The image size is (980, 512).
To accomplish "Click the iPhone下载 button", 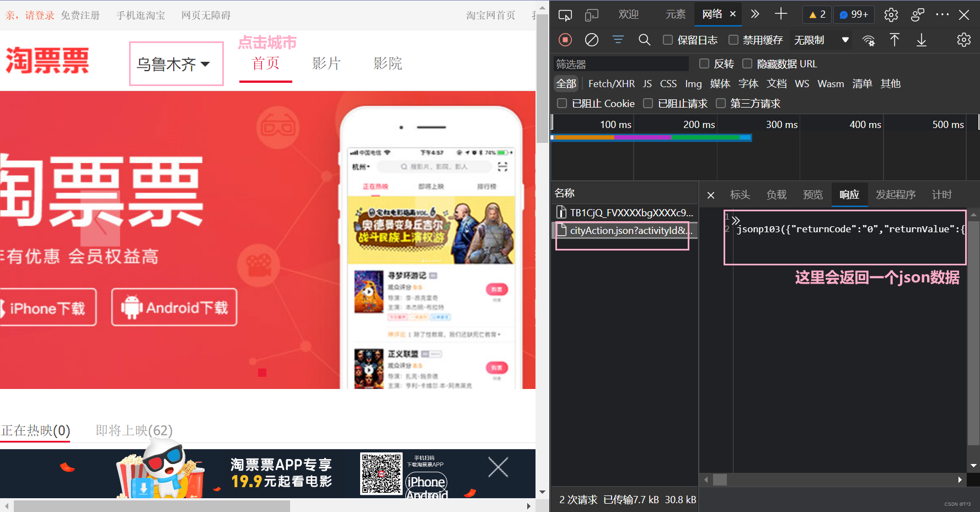I will coord(49,307).
